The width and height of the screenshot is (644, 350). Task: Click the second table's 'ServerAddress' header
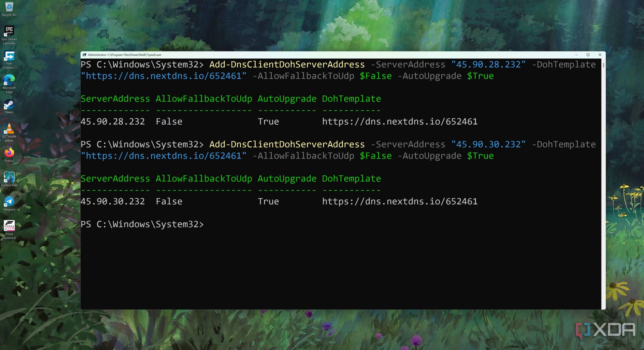tap(115, 178)
